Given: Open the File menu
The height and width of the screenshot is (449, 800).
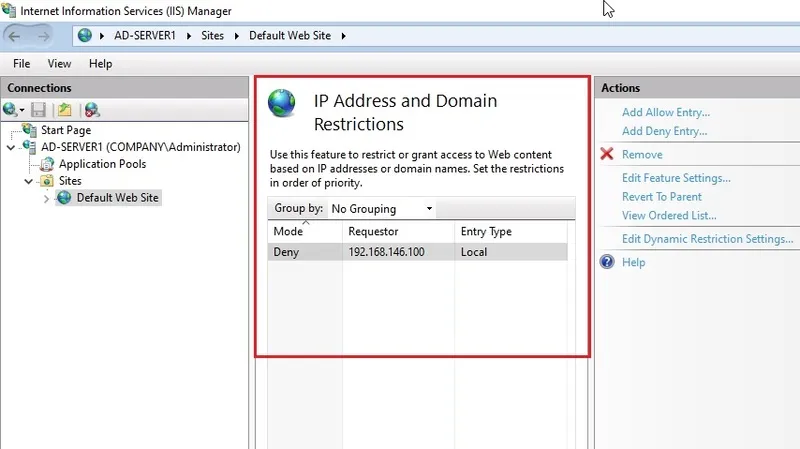Looking at the screenshot, I should (21, 64).
